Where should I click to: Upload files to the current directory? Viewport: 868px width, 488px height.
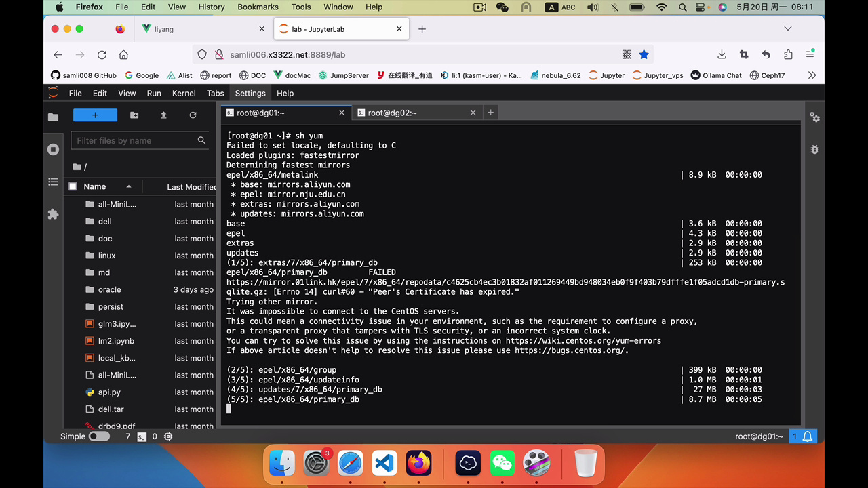point(163,115)
